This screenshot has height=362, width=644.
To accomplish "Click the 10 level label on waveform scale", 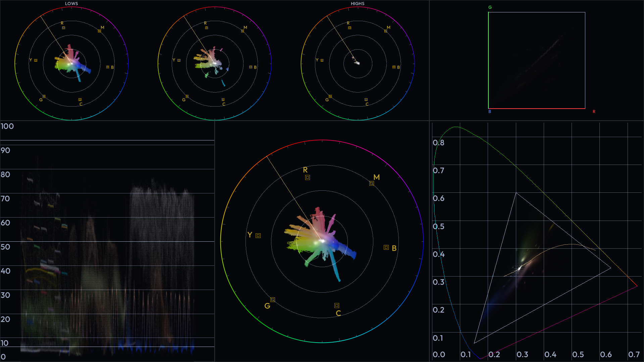I will coord(5,343).
